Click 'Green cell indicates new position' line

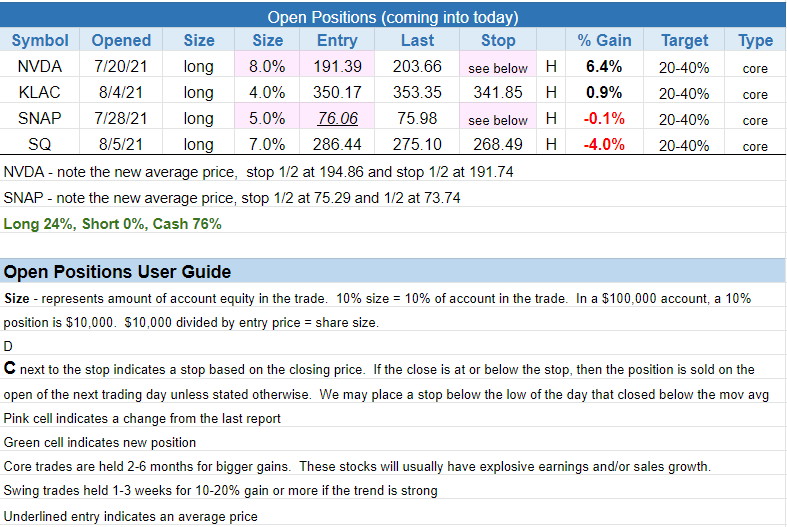tap(99, 443)
